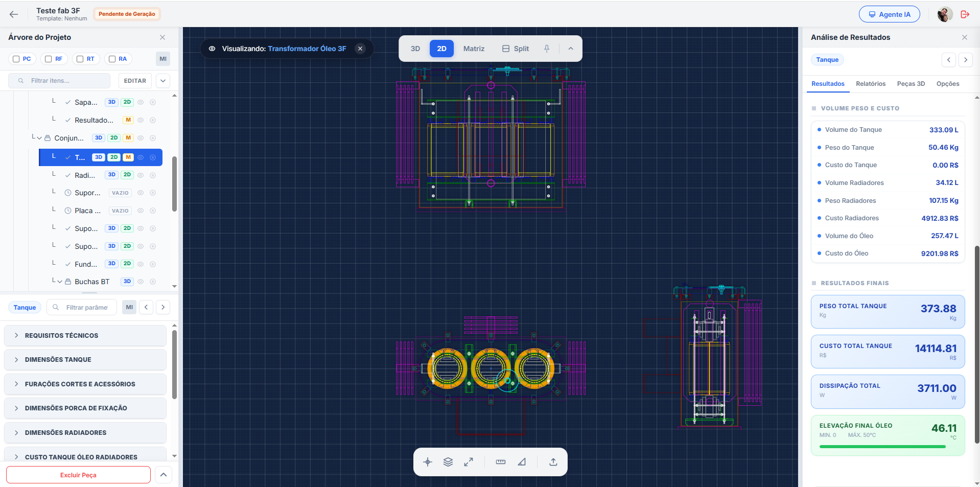Expand DIMENSÕES RADIADORES section

coord(85,433)
